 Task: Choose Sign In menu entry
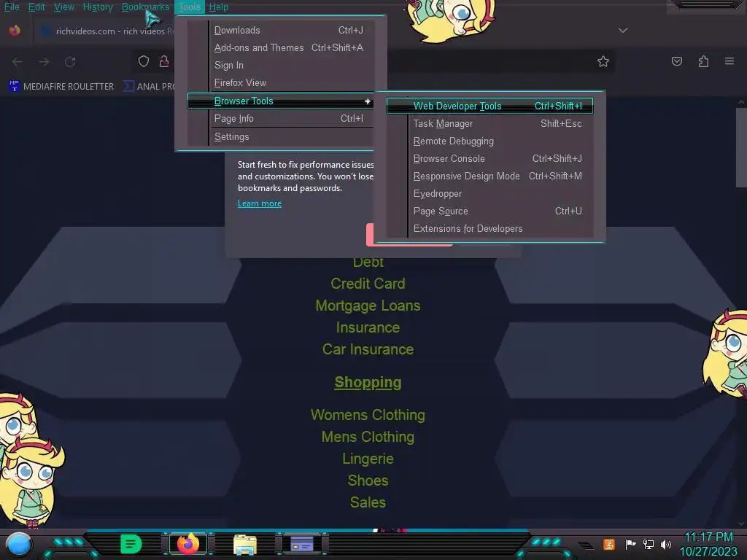point(288,65)
